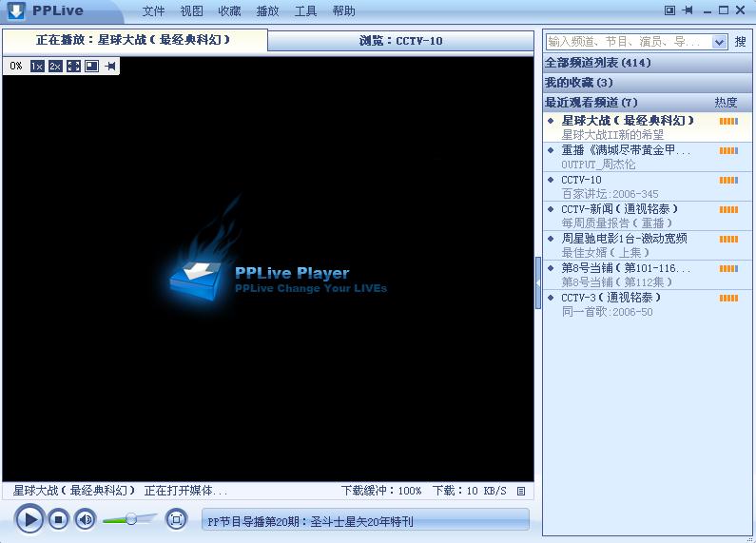The width and height of the screenshot is (756, 543).
Task: Collapse channel panel with side splitter arrow
Action: (x=538, y=283)
